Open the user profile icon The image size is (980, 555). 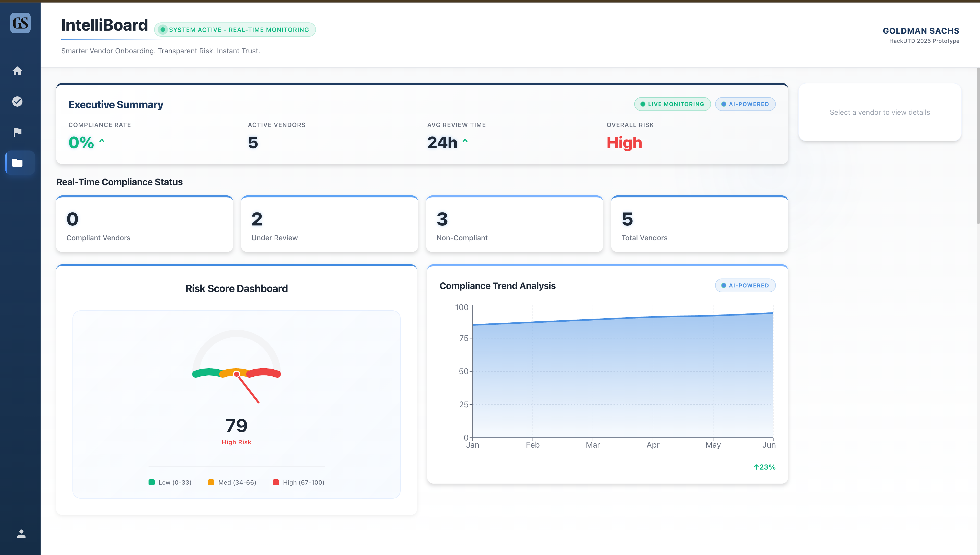pyautogui.click(x=21, y=534)
